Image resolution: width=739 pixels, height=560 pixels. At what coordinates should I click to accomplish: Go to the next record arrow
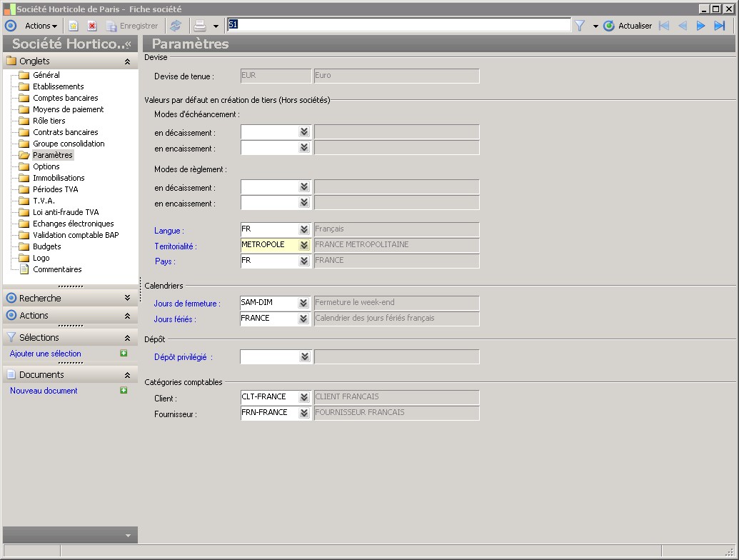pyautogui.click(x=700, y=26)
